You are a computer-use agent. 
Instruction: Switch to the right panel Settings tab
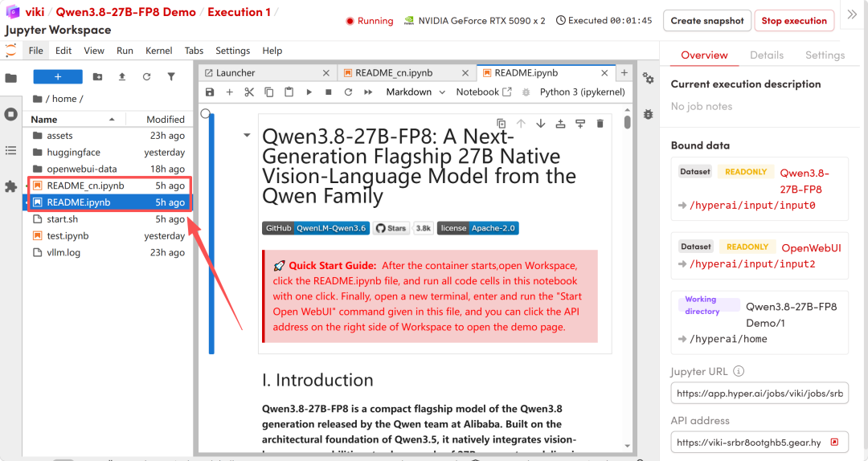click(825, 55)
